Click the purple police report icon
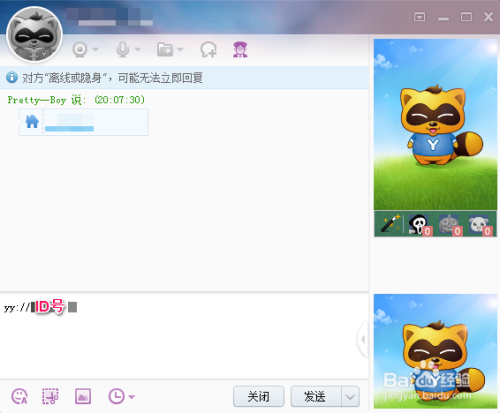The image size is (500, 413). (x=240, y=50)
